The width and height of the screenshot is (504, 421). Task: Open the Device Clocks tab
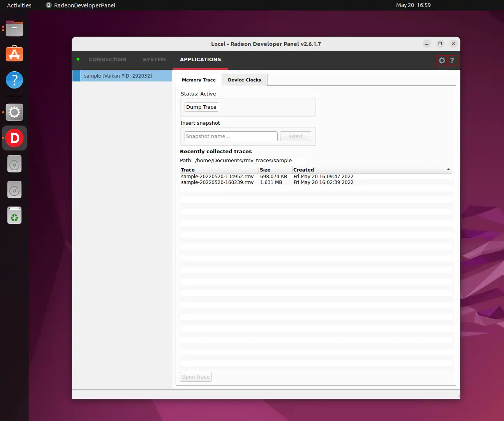click(x=244, y=80)
